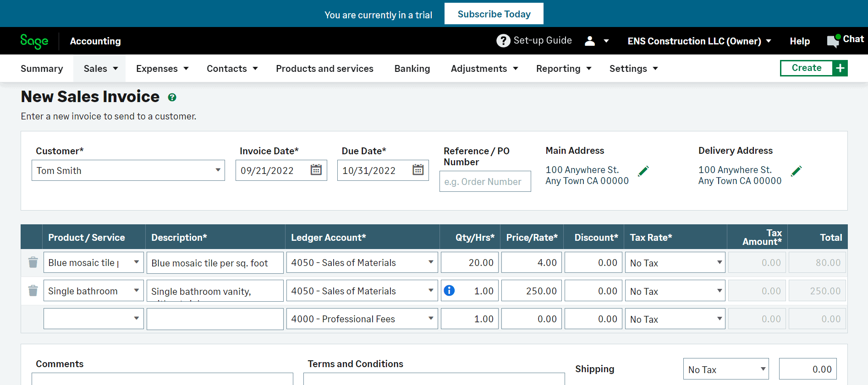Click the empty description field in third row
The width and height of the screenshot is (868, 385).
pos(215,319)
